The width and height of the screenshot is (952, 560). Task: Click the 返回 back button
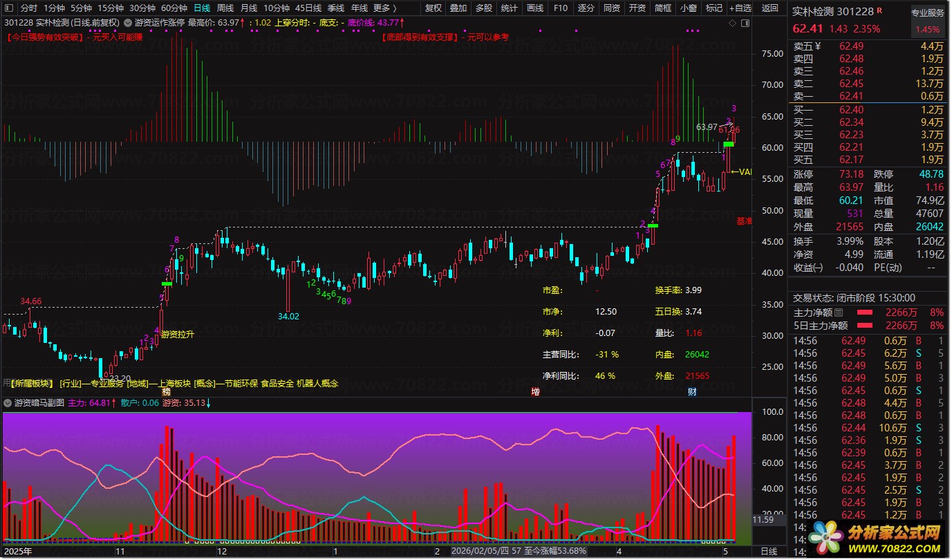tap(769, 8)
